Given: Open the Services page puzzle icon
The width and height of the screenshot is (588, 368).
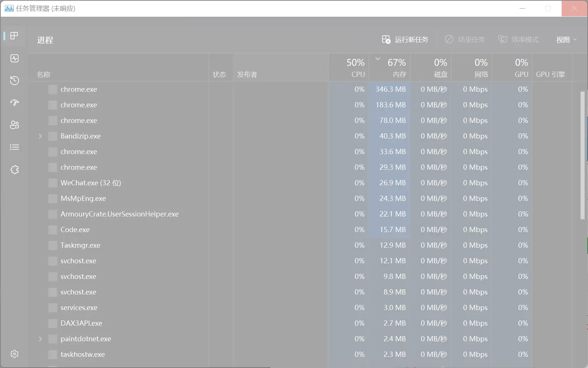Looking at the screenshot, I should [x=14, y=170].
